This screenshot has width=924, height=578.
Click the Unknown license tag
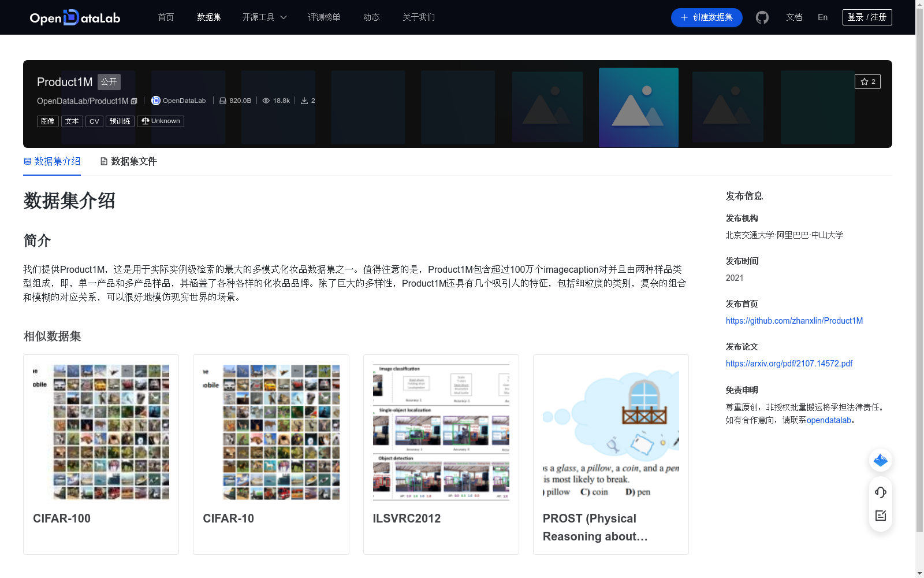161,121
